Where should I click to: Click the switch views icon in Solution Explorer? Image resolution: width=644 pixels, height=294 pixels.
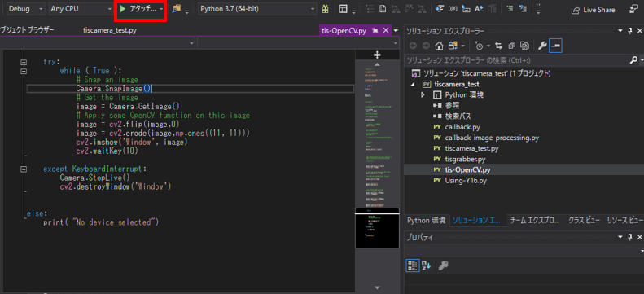coord(453,46)
